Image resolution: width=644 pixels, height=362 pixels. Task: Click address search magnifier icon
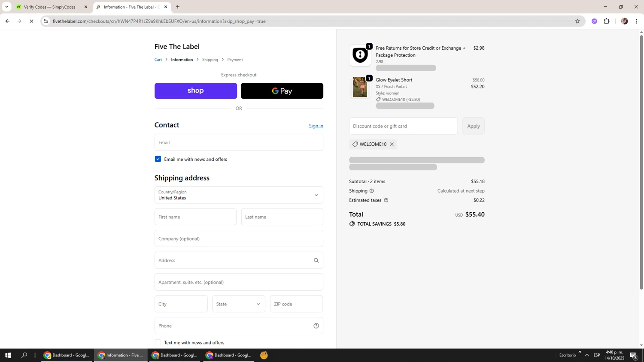pyautogui.click(x=316, y=260)
